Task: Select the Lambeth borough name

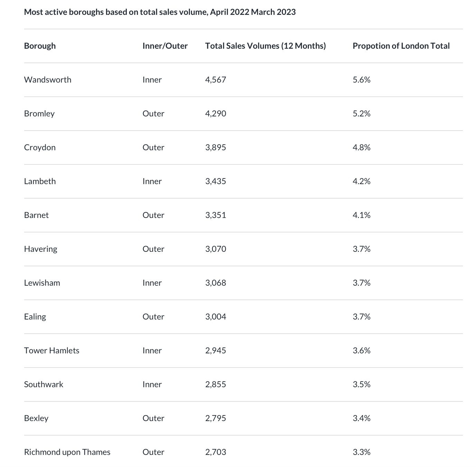Action: pyautogui.click(x=40, y=181)
